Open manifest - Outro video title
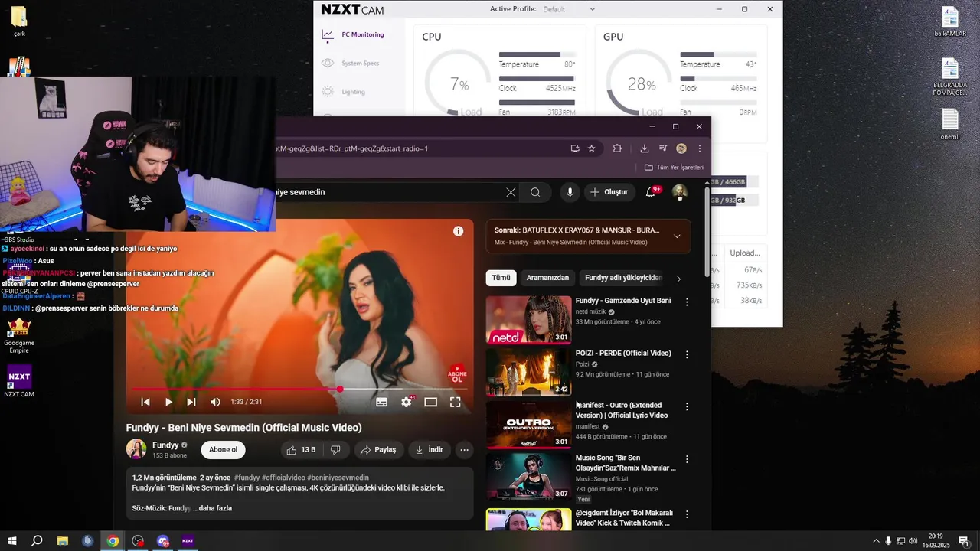980x551 pixels. point(622,410)
